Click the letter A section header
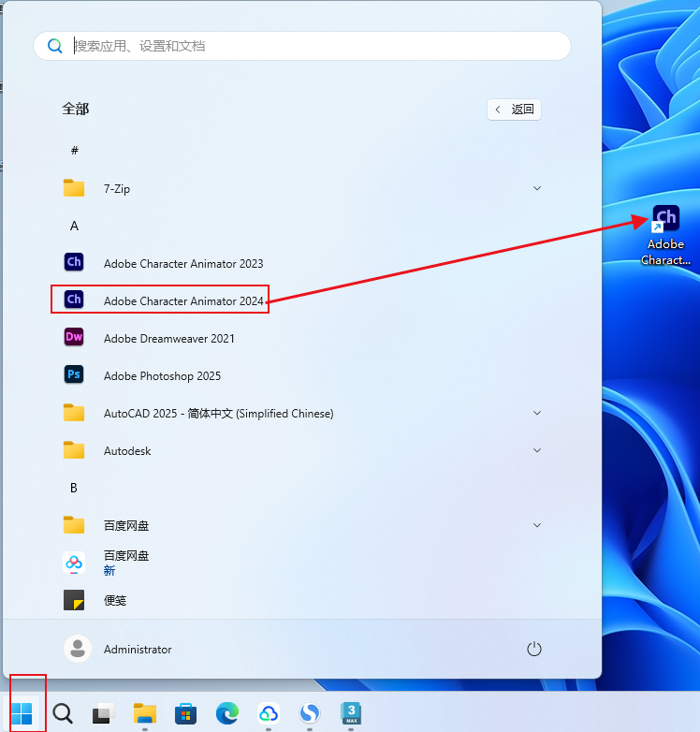700x732 pixels. coord(74,226)
